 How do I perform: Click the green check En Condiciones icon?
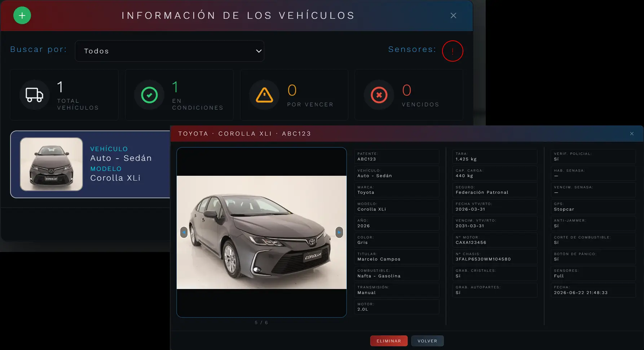click(149, 95)
